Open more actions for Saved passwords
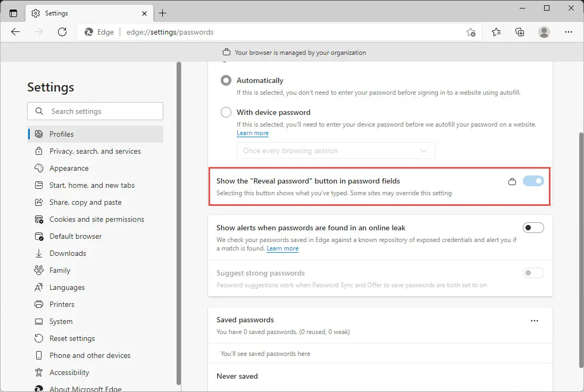The image size is (584, 392). (535, 320)
